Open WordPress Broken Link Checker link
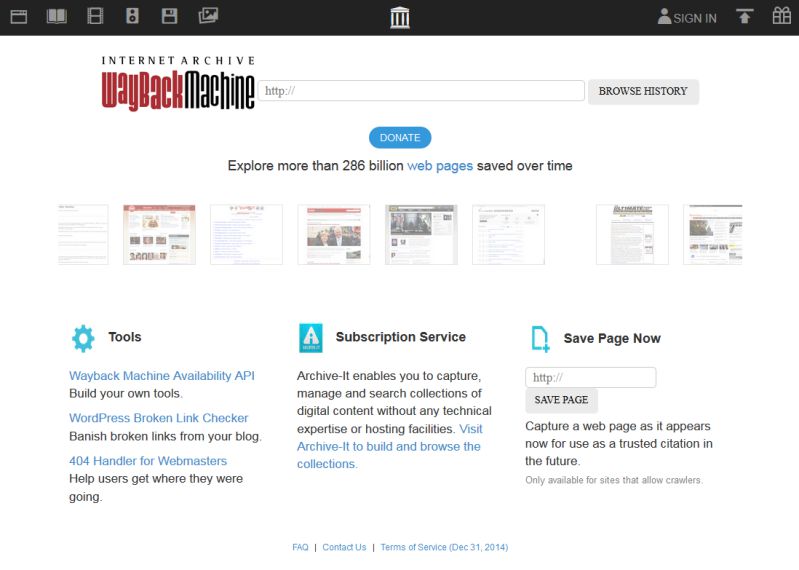Screen dimensions: 799x570 [x=158, y=418]
